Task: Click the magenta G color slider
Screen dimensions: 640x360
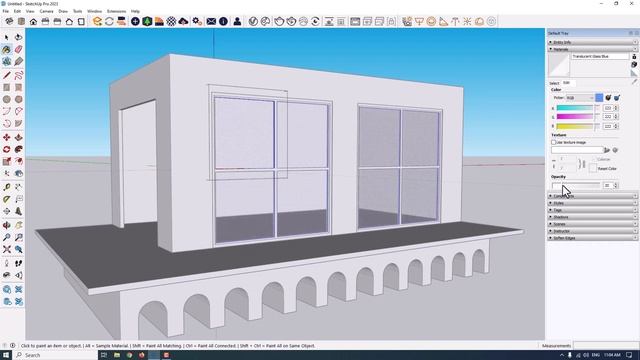Action: pos(575,117)
